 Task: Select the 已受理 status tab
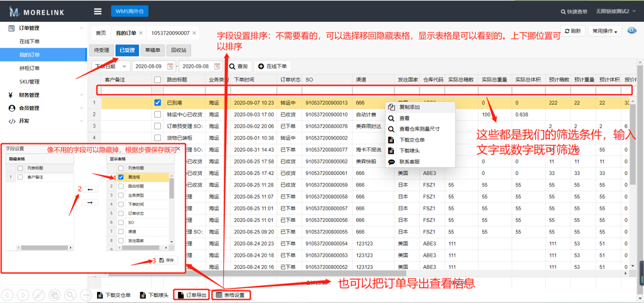pyautogui.click(x=127, y=50)
